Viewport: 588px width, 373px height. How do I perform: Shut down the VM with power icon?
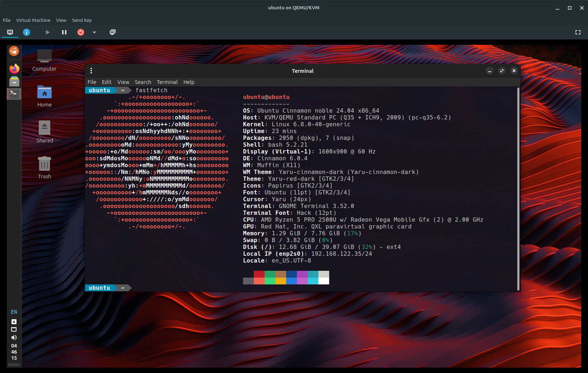81,32
